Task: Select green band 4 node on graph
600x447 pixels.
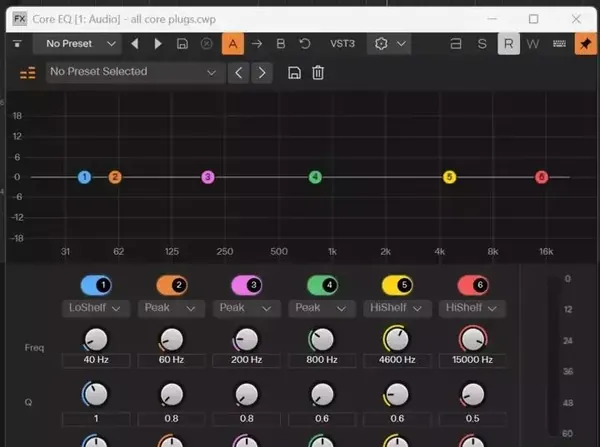Action: (x=315, y=177)
